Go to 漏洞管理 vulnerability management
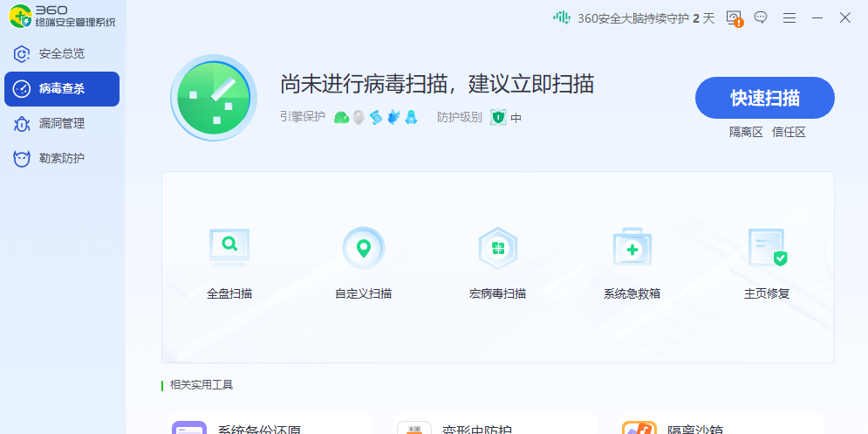 pos(61,123)
